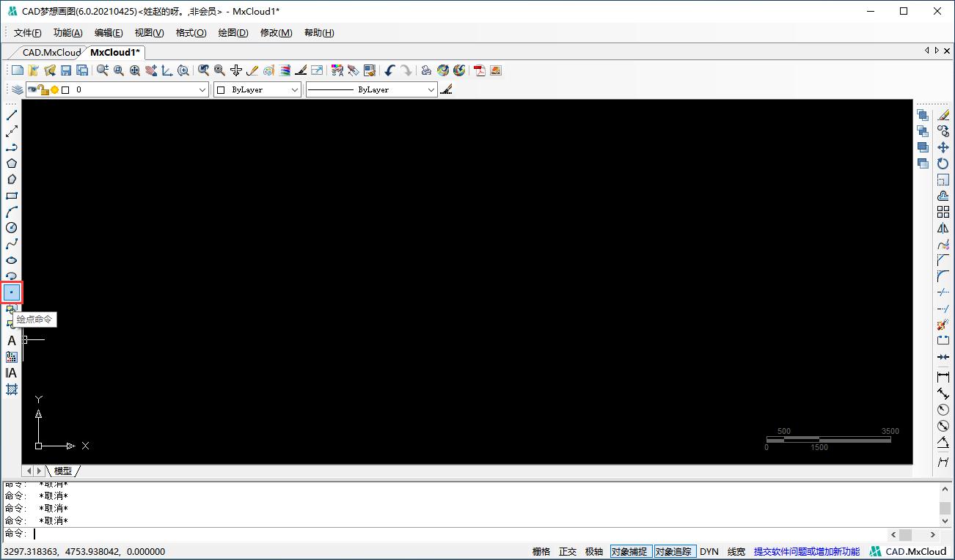The height and width of the screenshot is (560, 955).
Task: Toggle 栅格 grid mode in status bar
Action: pyautogui.click(x=541, y=552)
